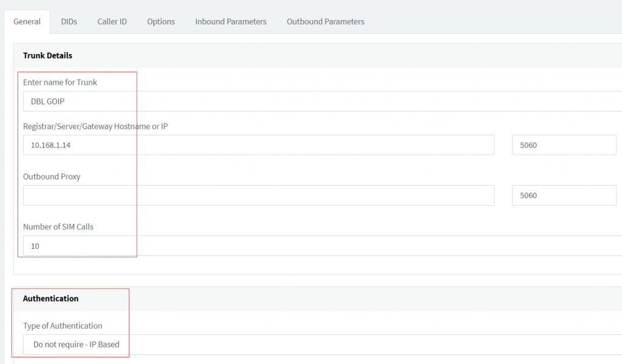
Task: Click the Enter name for Trunk label
Action: 59,82
